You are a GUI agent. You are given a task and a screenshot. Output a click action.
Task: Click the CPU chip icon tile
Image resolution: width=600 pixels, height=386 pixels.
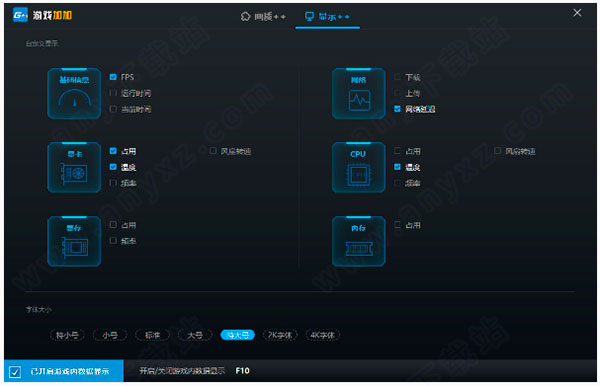coord(359,167)
